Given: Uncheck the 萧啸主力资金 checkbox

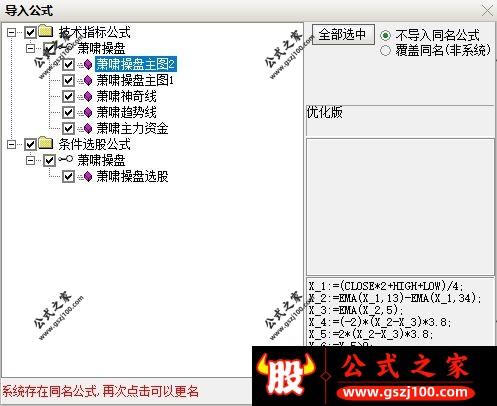Looking at the screenshot, I should tap(68, 129).
